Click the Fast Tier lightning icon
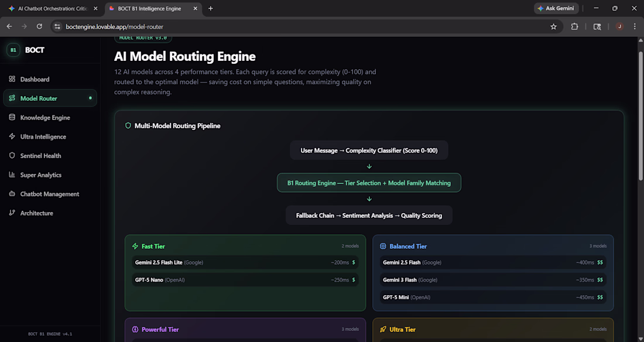Image resolution: width=644 pixels, height=342 pixels. (135, 246)
